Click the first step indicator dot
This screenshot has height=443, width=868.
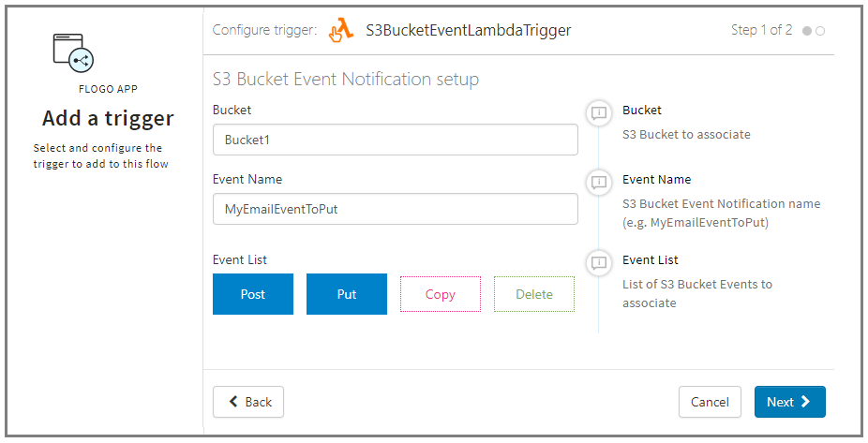pos(807,31)
